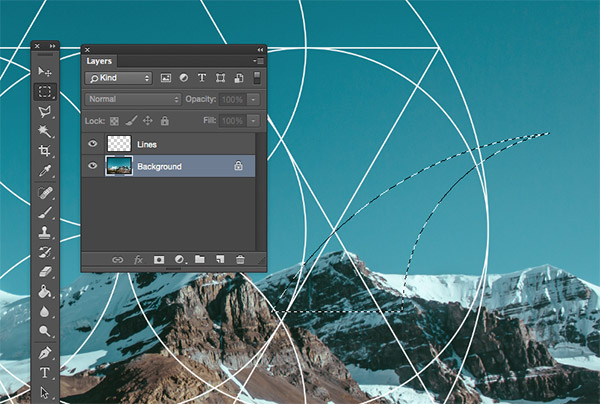Open the Layers panel options menu
This screenshot has height=404, width=600.
coord(259,61)
